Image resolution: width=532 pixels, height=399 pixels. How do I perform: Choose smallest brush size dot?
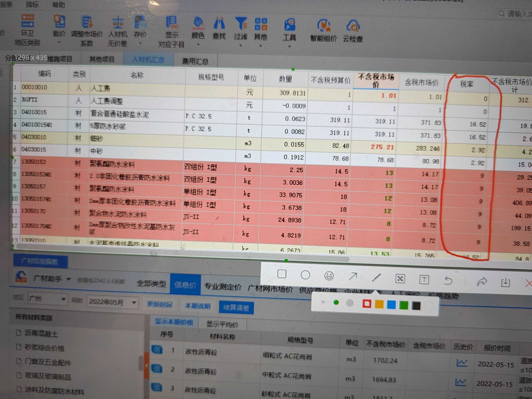[323, 302]
